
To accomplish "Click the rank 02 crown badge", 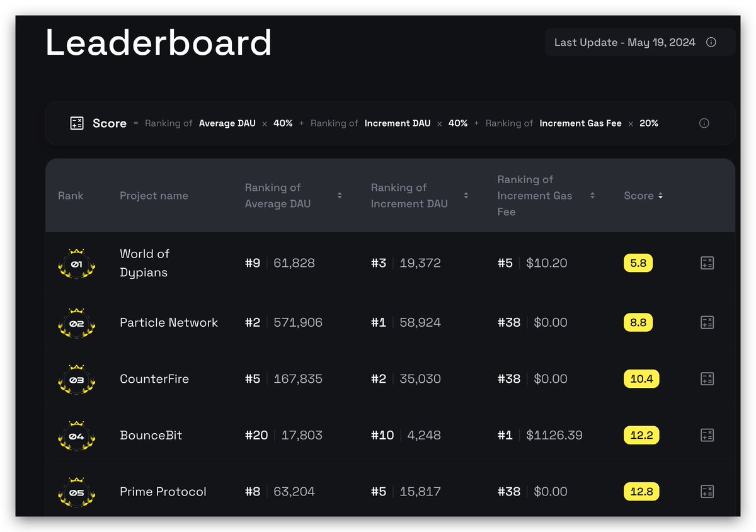I will click(x=76, y=322).
